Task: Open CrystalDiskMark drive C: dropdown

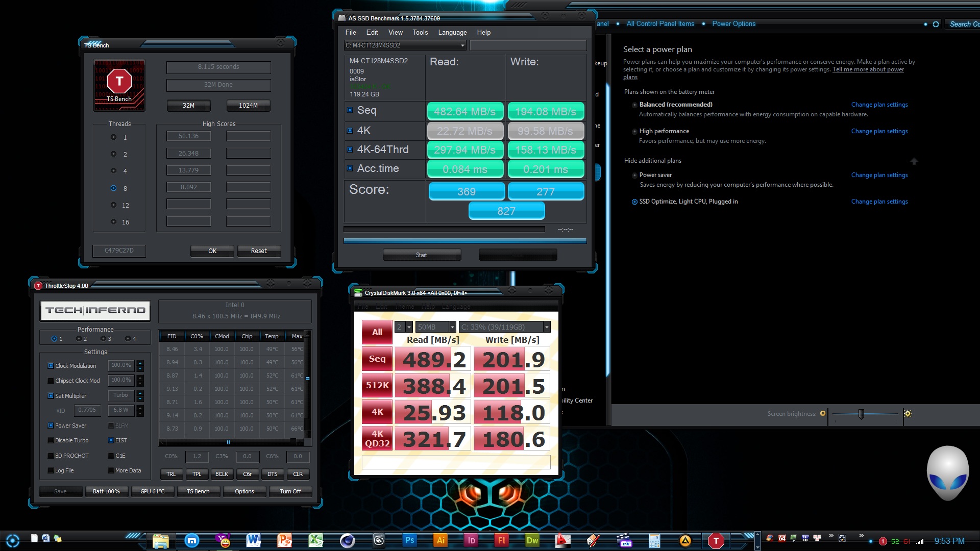Action: pyautogui.click(x=547, y=327)
